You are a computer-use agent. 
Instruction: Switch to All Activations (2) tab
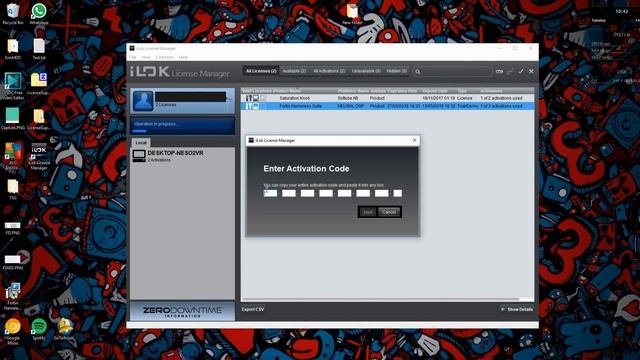tap(329, 71)
